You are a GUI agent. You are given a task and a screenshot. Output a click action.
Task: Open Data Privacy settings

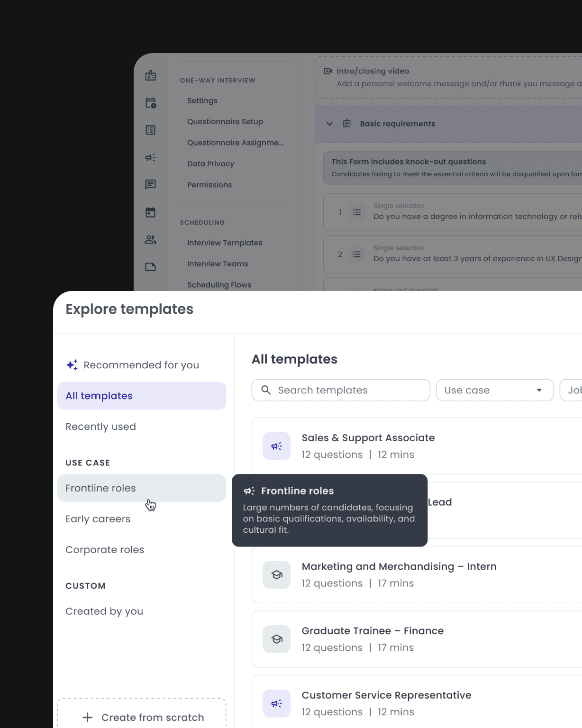(x=211, y=164)
